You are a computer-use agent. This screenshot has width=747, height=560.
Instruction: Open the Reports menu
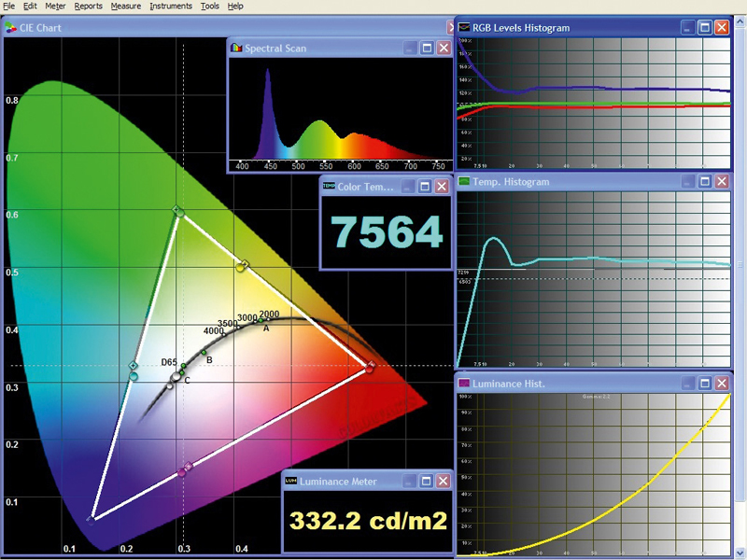[88, 7]
